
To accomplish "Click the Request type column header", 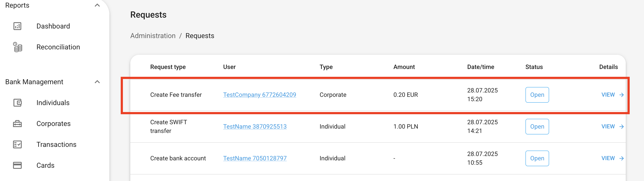I will [x=168, y=67].
